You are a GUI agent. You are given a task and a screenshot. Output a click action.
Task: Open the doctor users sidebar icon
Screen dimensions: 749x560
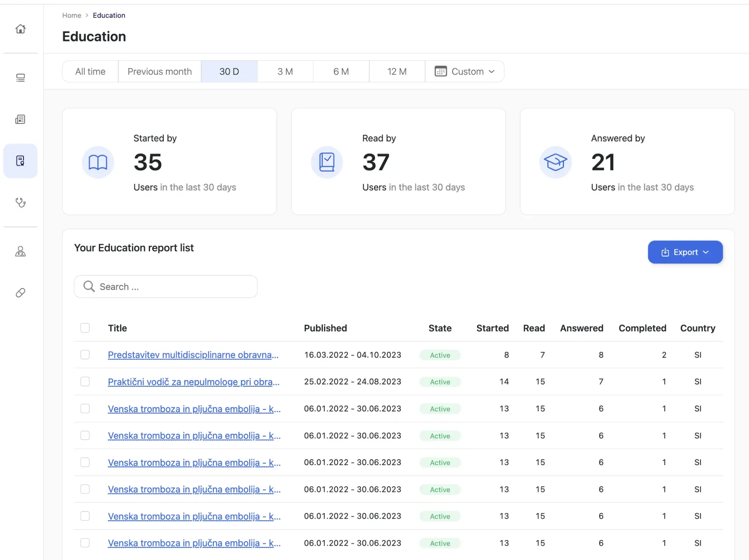tap(20, 251)
